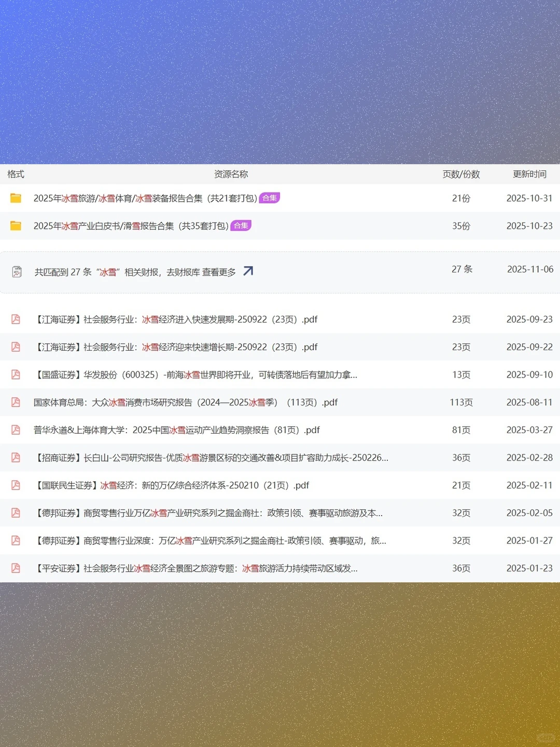Click the financial report document icon beside 共匹配到 27 条

point(17,272)
